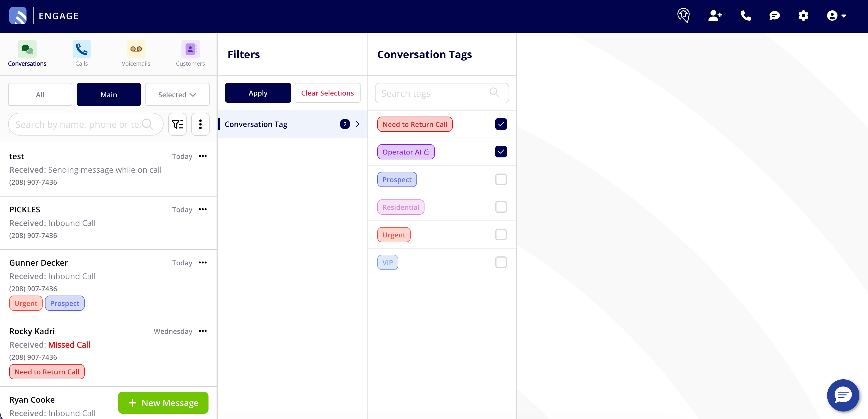This screenshot has height=419, width=868.
Task: Click the Need to Return Call tag label in list
Action: (x=415, y=124)
